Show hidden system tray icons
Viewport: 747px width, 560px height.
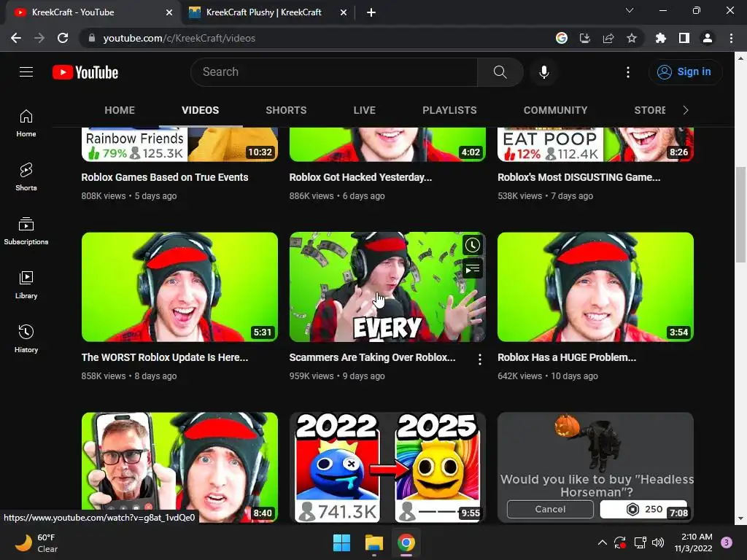point(602,542)
